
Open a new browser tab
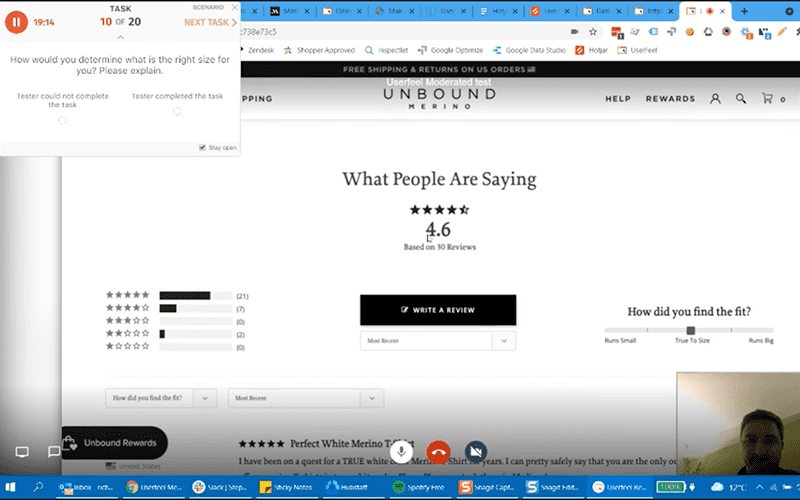744,11
